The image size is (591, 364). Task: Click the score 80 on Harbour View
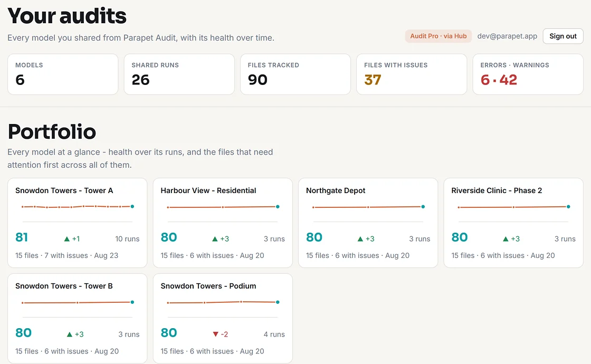169,237
